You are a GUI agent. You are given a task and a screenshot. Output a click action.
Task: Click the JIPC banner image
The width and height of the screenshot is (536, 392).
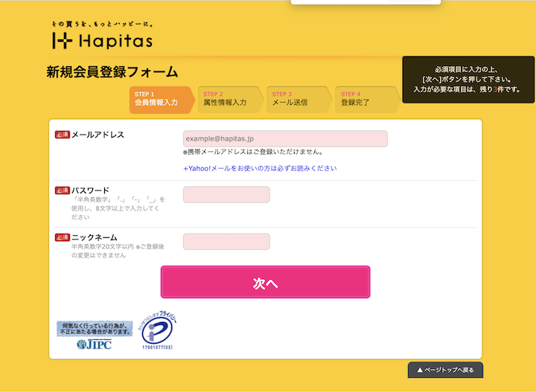(x=95, y=335)
